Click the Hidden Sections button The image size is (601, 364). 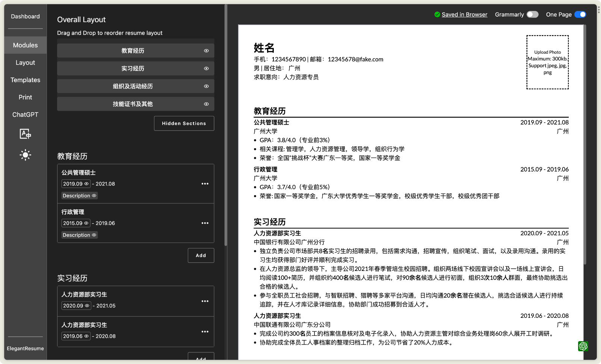[x=184, y=123]
